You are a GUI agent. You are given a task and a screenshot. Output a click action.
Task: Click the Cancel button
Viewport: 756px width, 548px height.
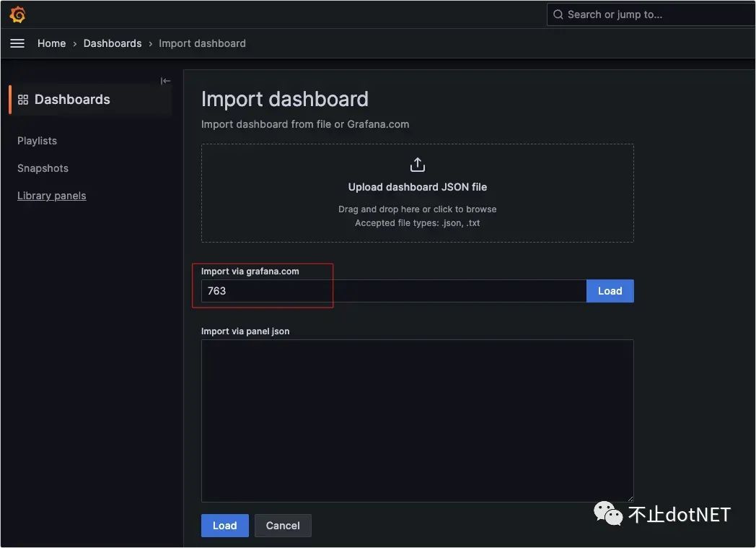[x=283, y=526]
